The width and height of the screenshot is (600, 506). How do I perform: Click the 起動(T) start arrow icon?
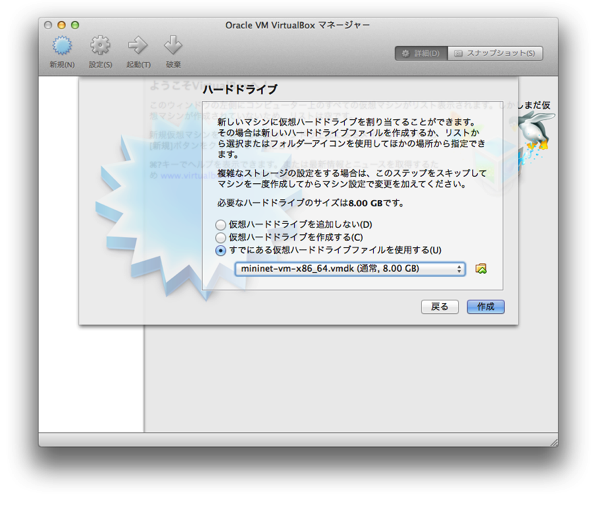(138, 46)
